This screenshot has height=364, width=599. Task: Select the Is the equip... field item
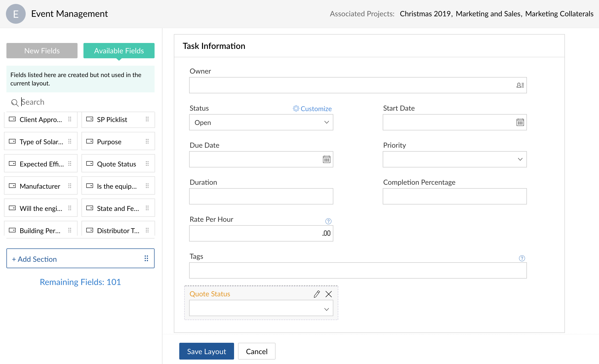coord(118,186)
